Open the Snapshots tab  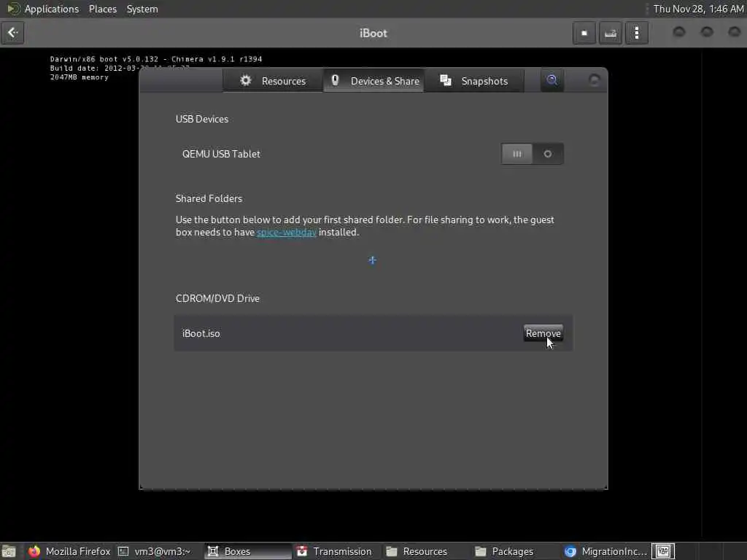coord(474,81)
